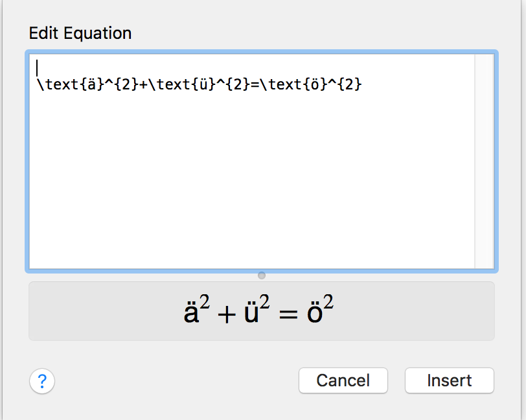Click the plus sign in the LaTeX code
The image size is (526, 420).
point(143,84)
